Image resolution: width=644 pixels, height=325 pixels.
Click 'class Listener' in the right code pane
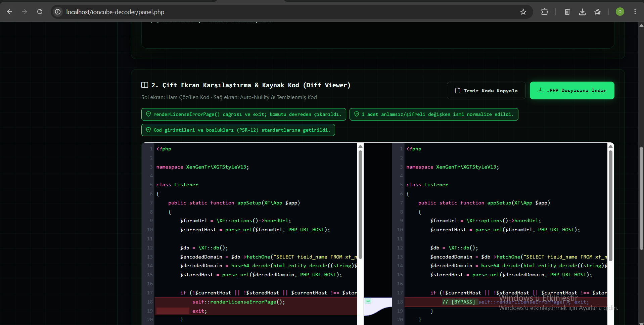(x=427, y=185)
